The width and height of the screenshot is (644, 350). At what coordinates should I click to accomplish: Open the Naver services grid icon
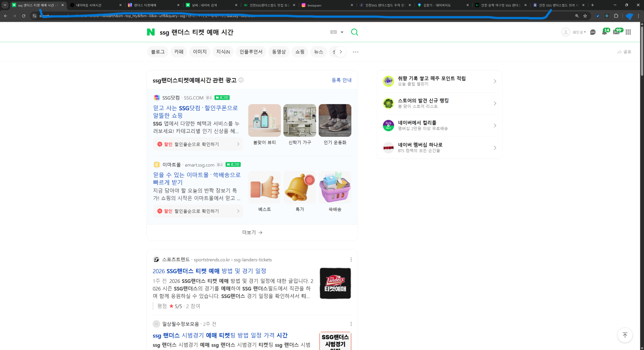click(628, 32)
